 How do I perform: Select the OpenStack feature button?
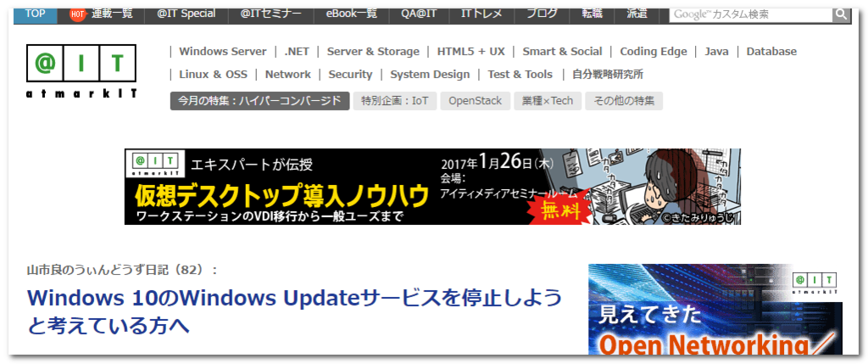click(x=475, y=101)
